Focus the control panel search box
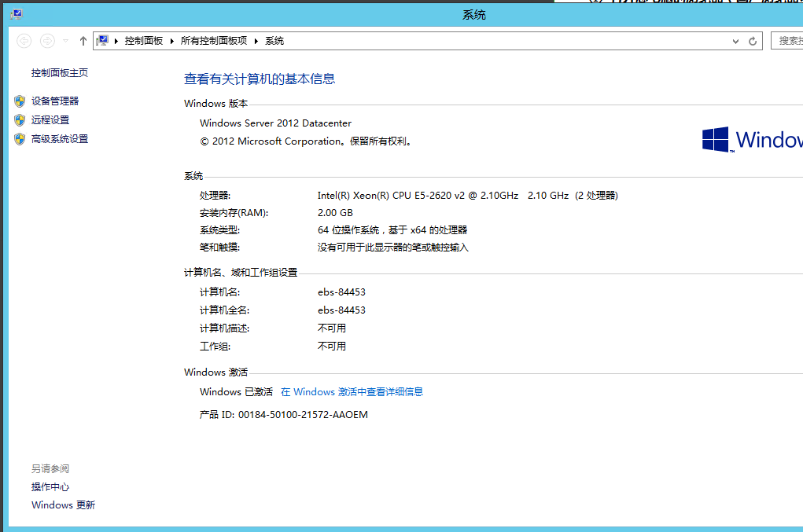Image resolution: width=803 pixels, height=532 pixels. (x=787, y=41)
